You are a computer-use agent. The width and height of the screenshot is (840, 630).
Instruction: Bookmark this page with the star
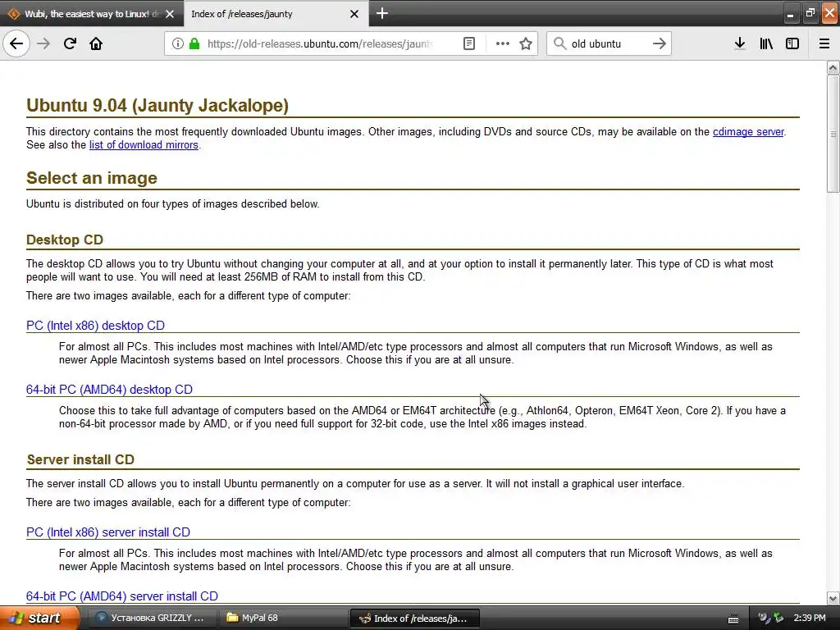click(526, 44)
